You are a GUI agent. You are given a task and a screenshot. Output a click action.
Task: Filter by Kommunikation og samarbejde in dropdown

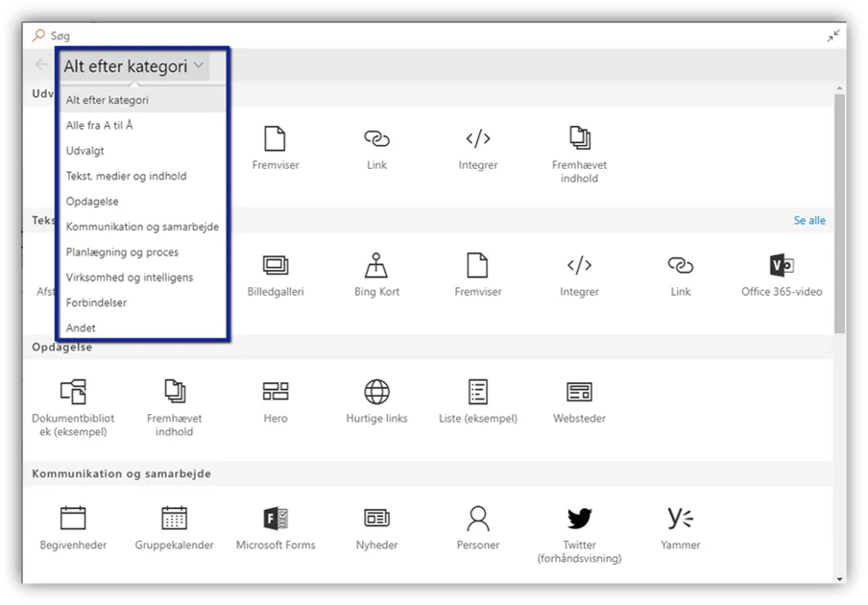[x=143, y=227]
